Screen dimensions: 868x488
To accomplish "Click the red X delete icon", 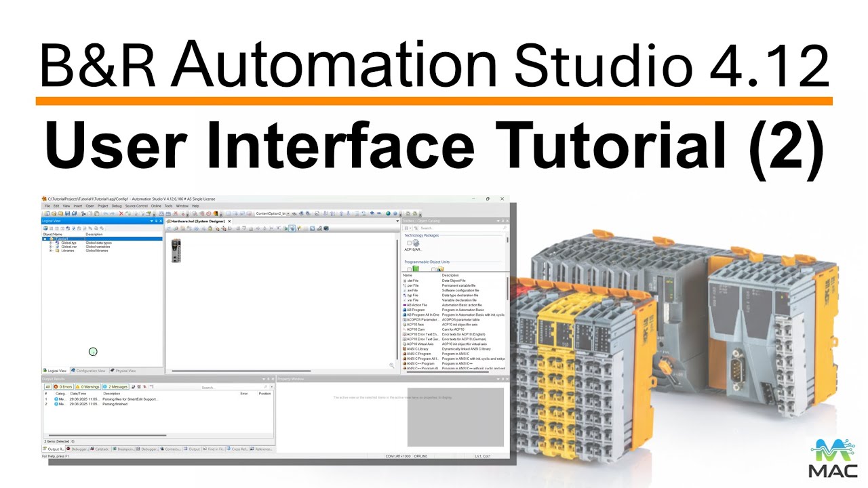I will pyautogui.click(x=121, y=213).
